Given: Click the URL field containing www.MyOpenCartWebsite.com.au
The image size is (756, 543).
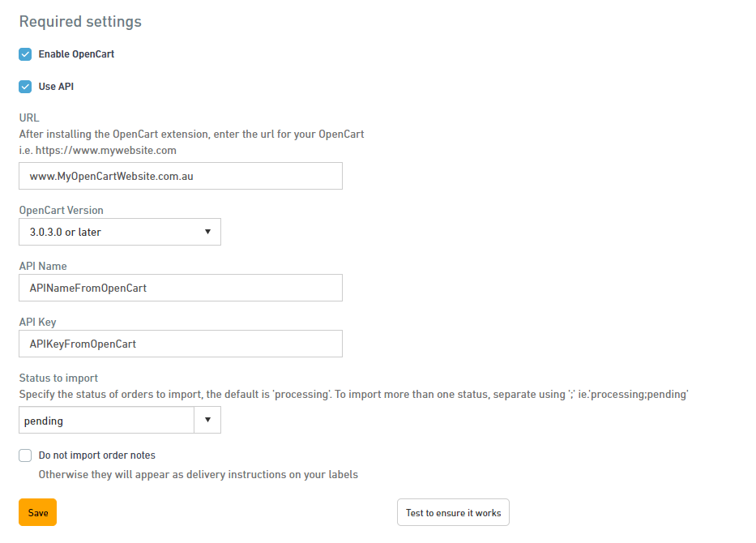Looking at the screenshot, I should click(180, 176).
